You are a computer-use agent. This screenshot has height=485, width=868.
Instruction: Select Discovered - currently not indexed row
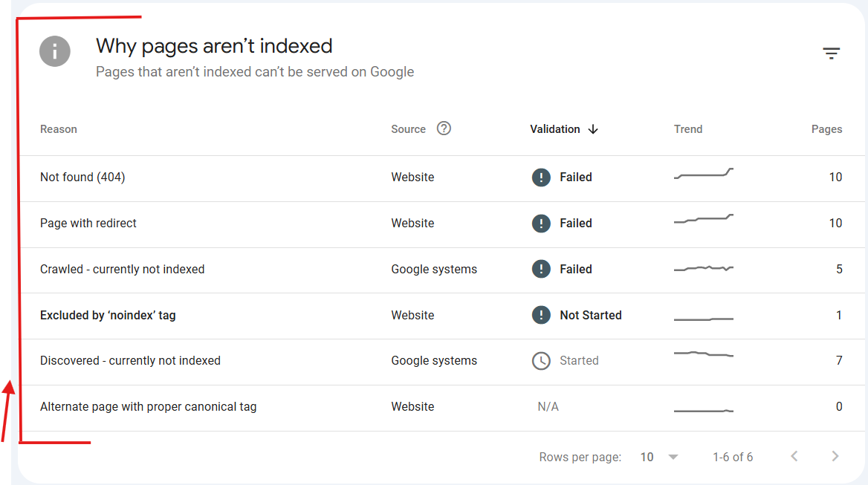tap(130, 361)
